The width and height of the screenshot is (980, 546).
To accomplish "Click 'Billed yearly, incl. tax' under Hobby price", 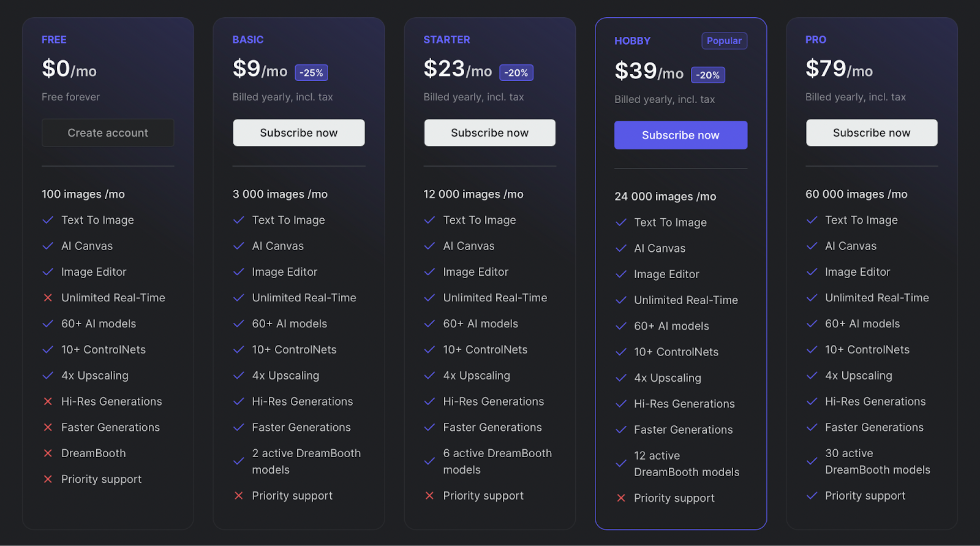I will coord(665,99).
